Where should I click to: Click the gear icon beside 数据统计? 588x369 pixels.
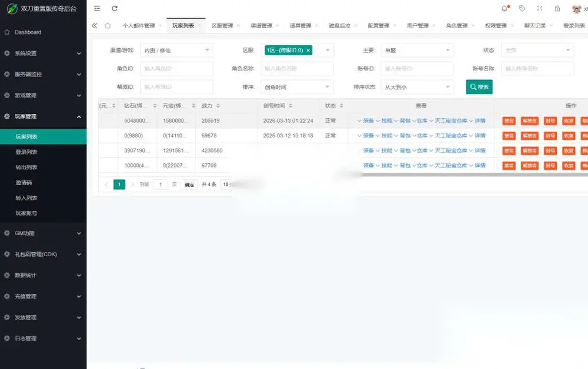6,275
